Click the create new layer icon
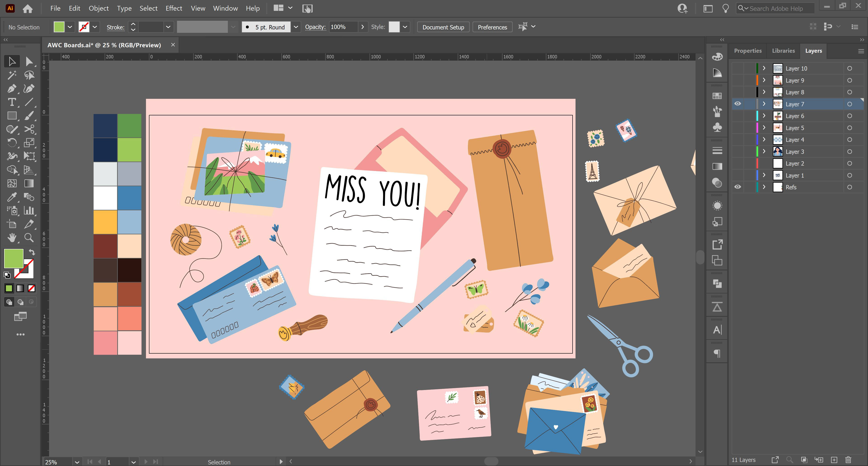Viewport: 868px width, 466px height. pyautogui.click(x=834, y=460)
